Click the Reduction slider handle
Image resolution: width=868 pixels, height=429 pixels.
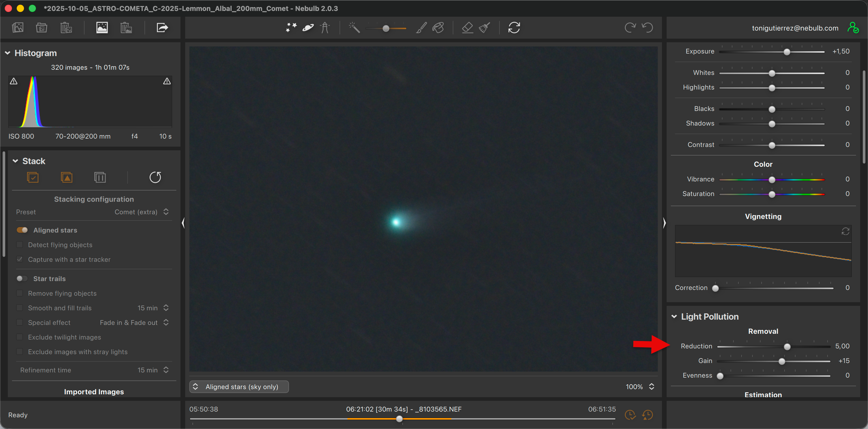pyautogui.click(x=787, y=347)
